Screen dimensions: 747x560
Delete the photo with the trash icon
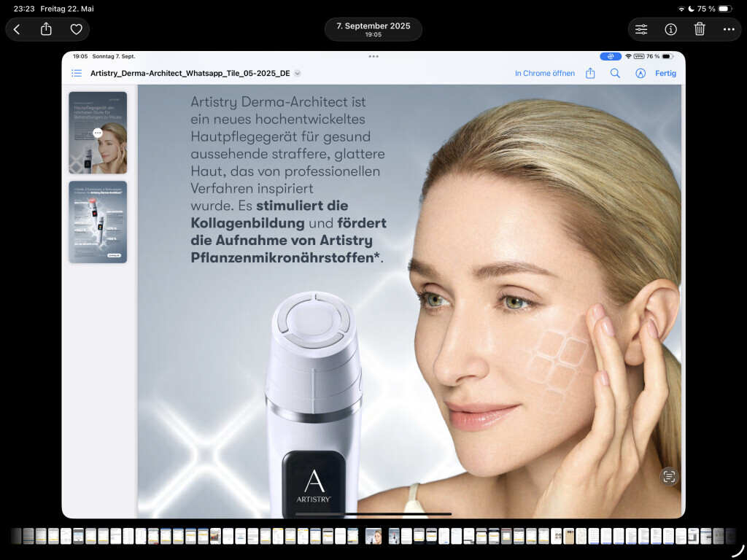(x=700, y=29)
